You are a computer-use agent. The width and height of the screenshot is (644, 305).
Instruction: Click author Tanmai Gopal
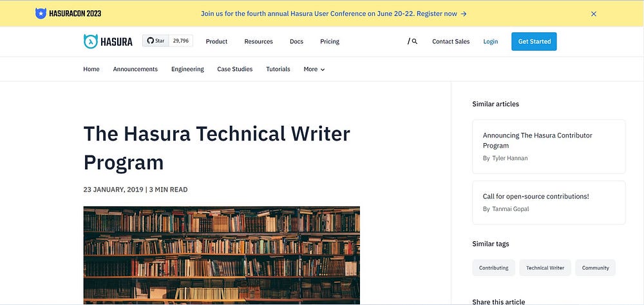(x=511, y=209)
